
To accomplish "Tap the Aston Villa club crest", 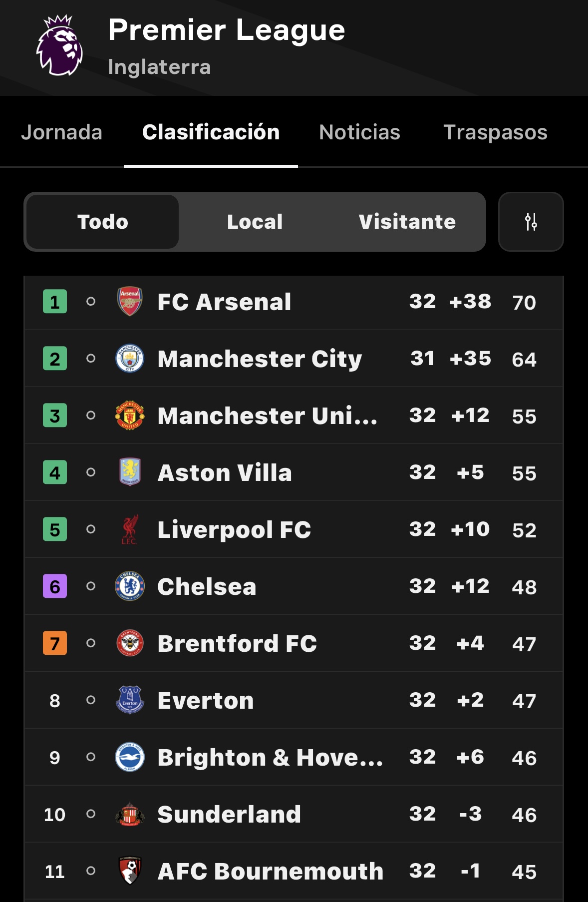I will pos(130,472).
